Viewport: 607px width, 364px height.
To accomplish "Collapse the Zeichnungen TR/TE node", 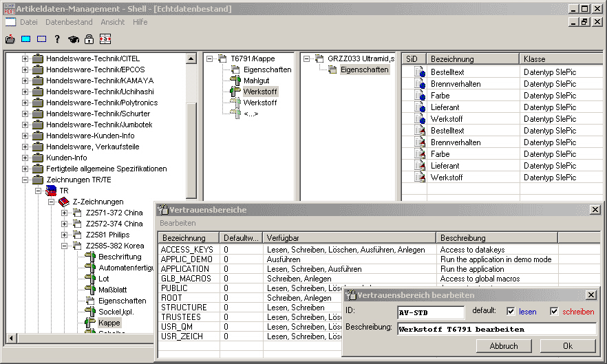I will click(25, 180).
